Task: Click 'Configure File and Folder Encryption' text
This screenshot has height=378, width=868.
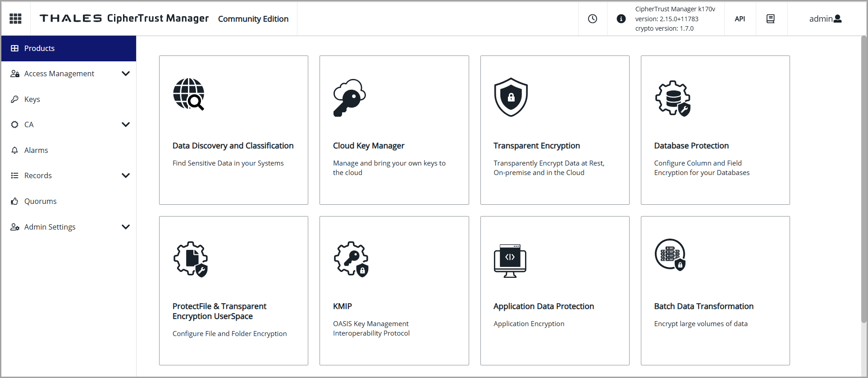Action: coord(230,334)
